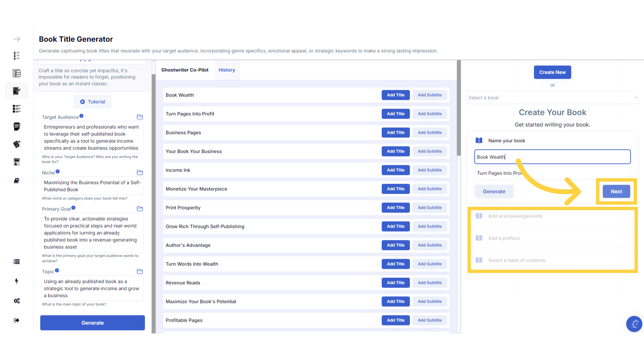The height and width of the screenshot is (362, 644).
Task: Click Add Title for Income Ink
Action: 395,170
